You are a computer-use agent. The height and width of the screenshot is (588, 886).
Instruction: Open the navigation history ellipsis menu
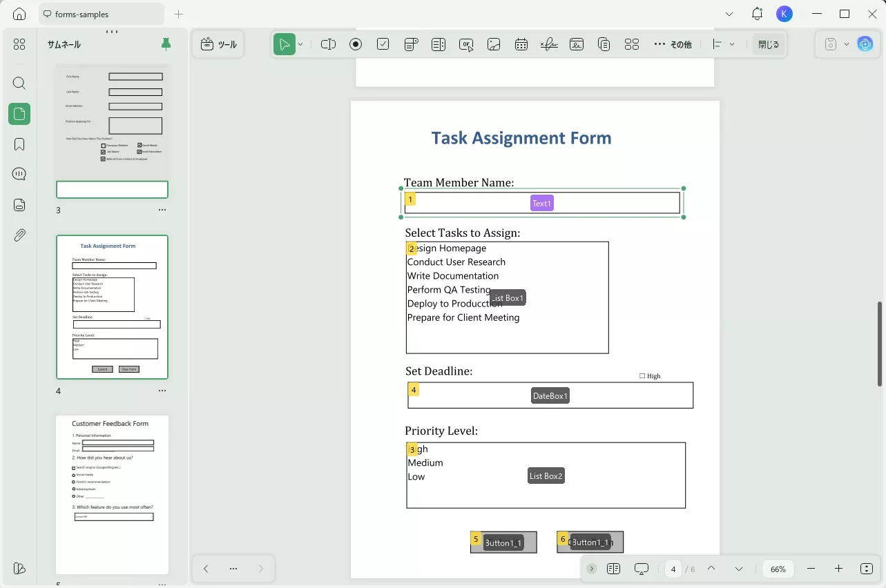pyautogui.click(x=233, y=569)
